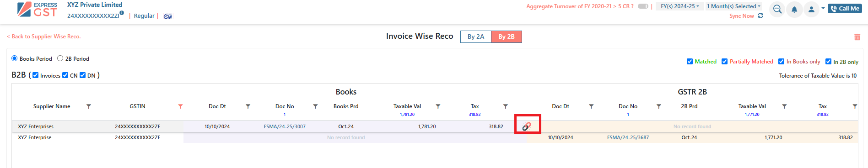
Task: Select the By 2B tab
Action: tap(506, 37)
